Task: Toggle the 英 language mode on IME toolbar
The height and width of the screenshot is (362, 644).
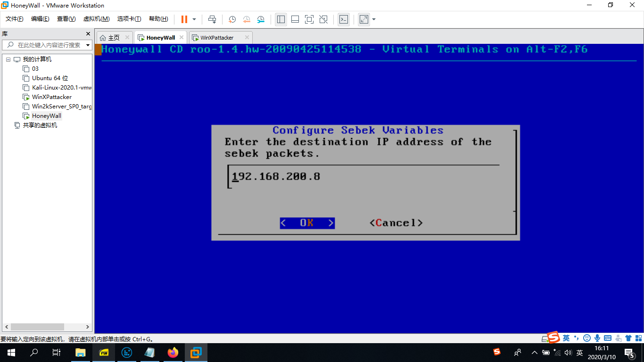Action: (566, 338)
